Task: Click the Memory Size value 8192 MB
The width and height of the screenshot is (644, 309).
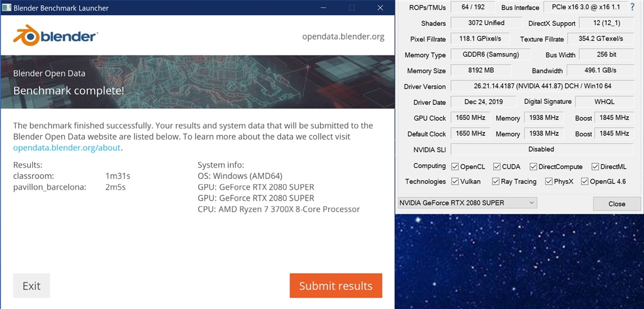Action: (x=480, y=70)
